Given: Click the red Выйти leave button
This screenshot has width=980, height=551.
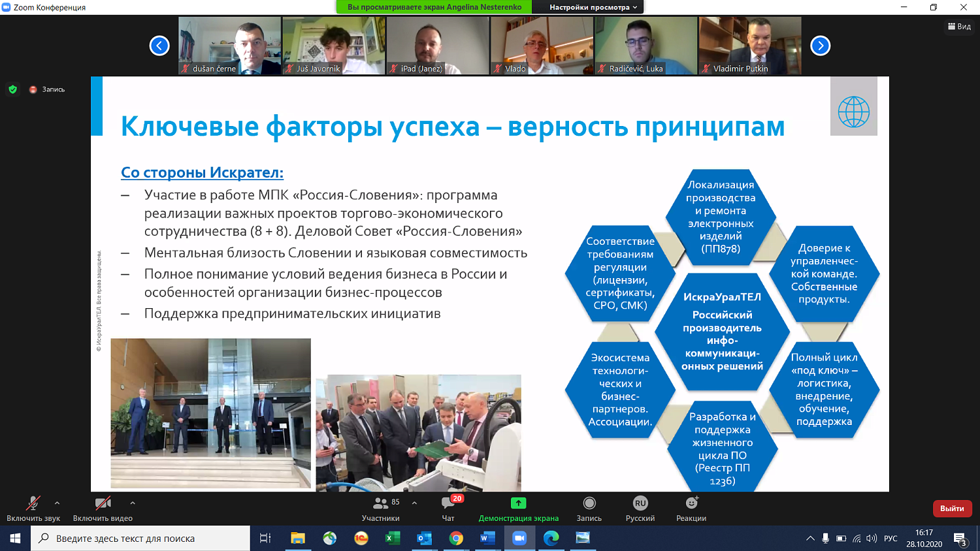Looking at the screenshot, I should [x=952, y=509].
